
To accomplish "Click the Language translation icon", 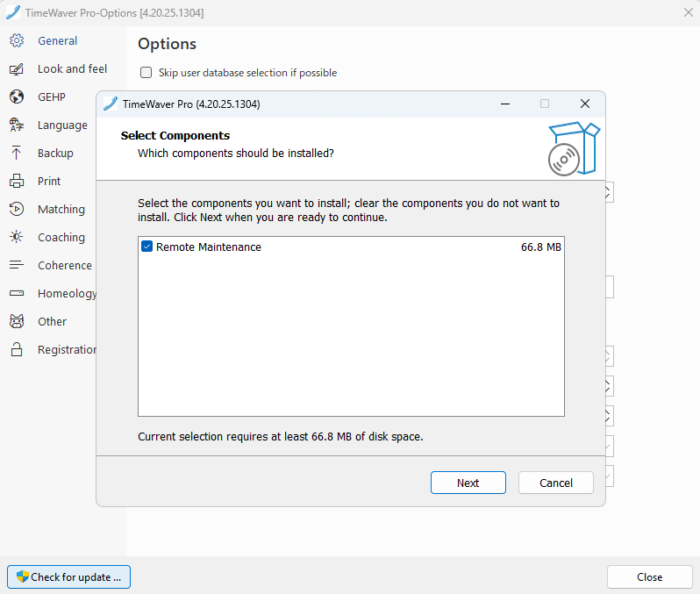I will [17, 125].
